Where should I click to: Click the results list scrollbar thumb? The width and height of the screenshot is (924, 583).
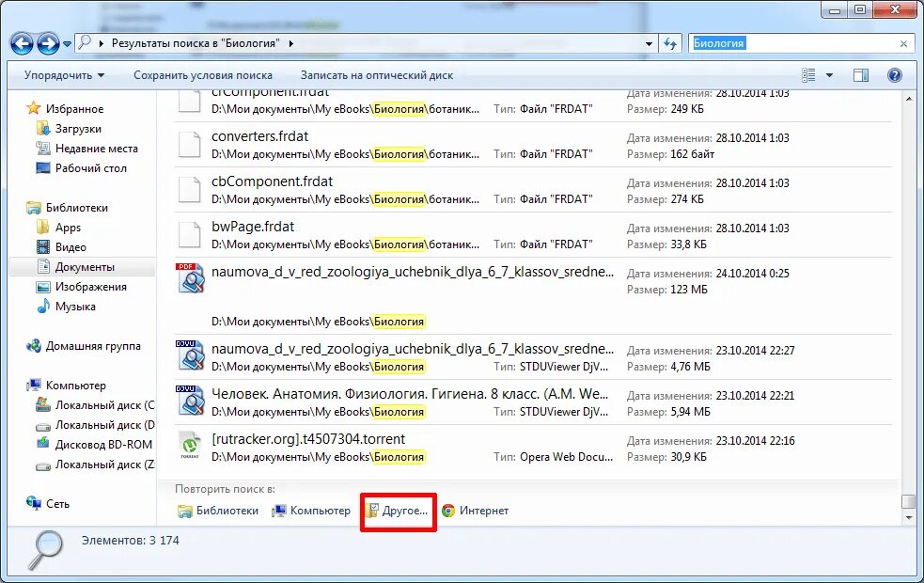[x=909, y=501]
